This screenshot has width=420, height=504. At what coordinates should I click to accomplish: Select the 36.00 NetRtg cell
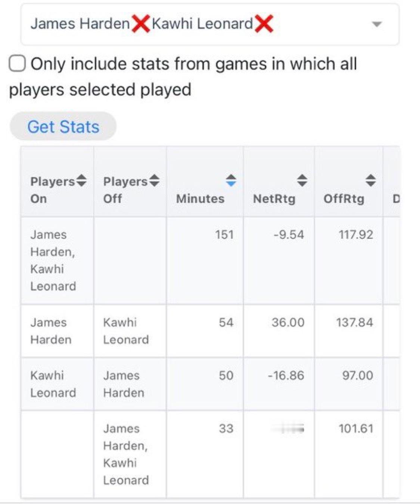[288, 322]
